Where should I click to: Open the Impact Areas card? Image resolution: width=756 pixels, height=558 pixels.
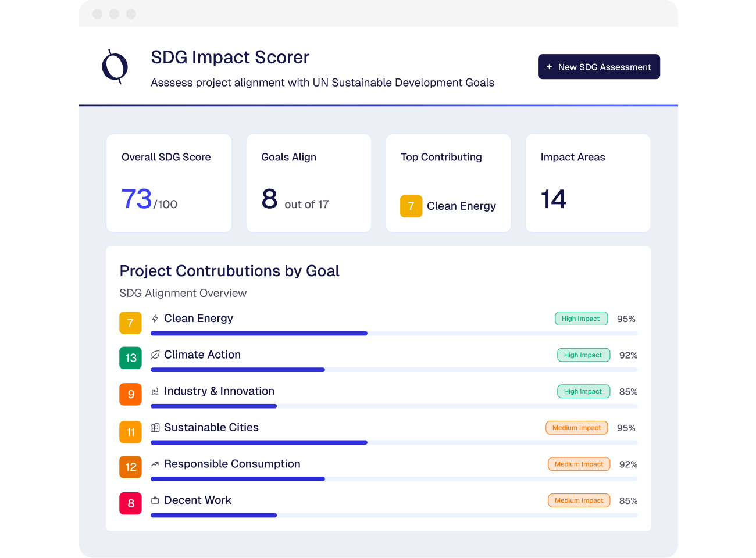[587, 183]
